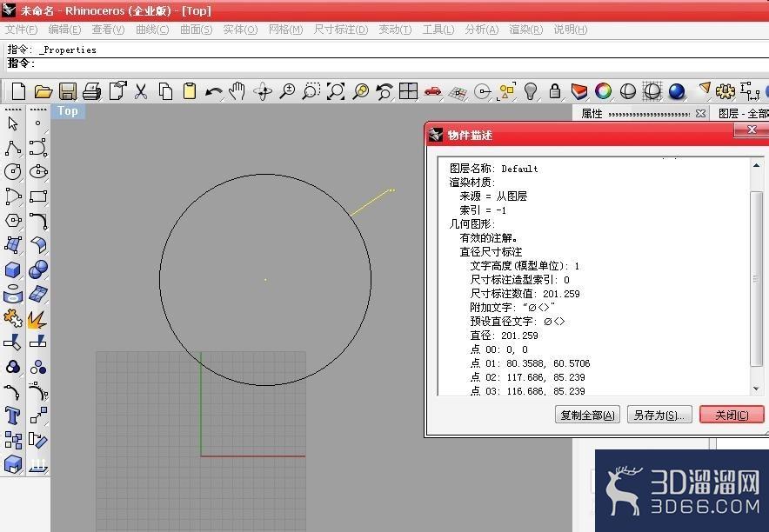Click the scrollbar up arrow in description box
The image size is (769, 532).
click(756, 165)
